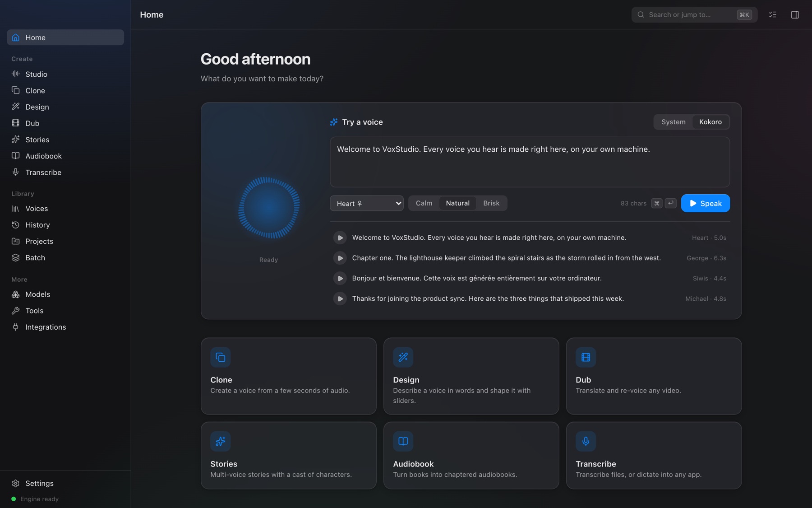
Task: Open Models under More
Action: (65, 294)
